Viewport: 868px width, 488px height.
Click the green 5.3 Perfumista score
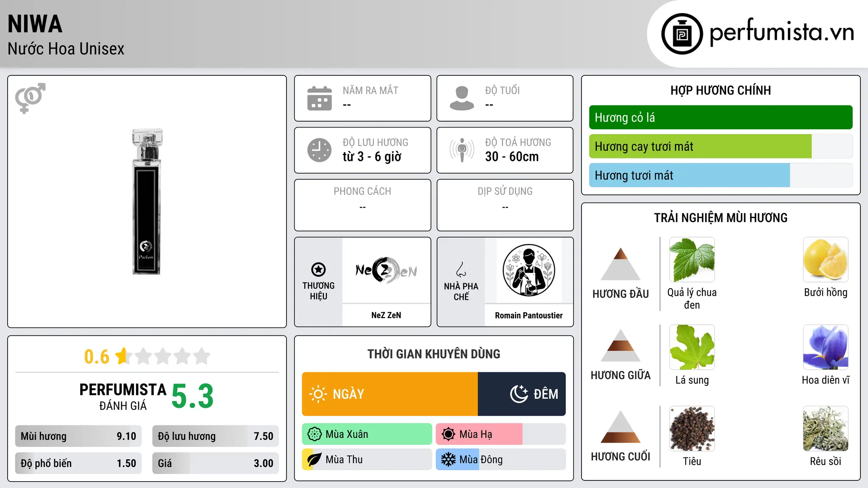pos(192,396)
